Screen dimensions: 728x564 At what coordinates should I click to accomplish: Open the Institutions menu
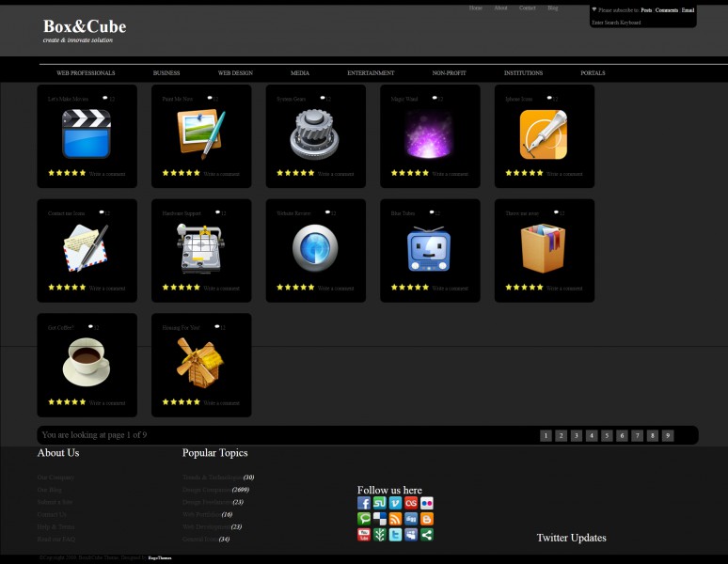523,72
